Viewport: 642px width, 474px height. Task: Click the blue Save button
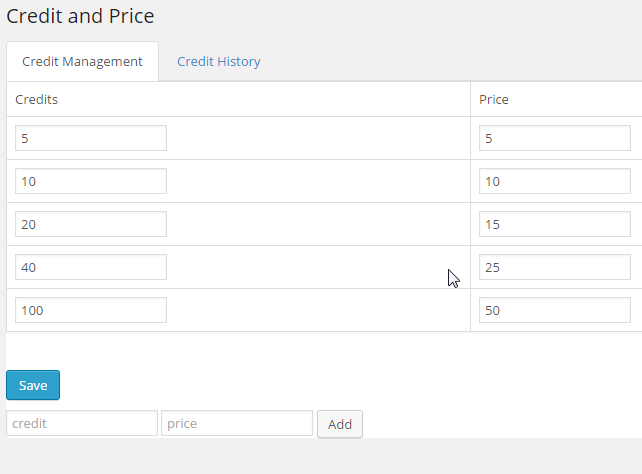pyautogui.click(x=33, y=385)
